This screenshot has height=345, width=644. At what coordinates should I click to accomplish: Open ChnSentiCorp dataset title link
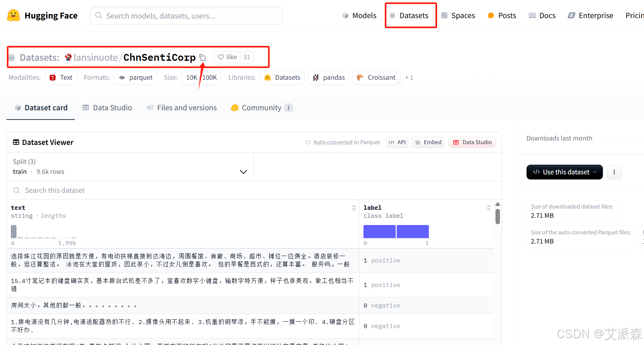pyautogui.click(x=159, y=58)
